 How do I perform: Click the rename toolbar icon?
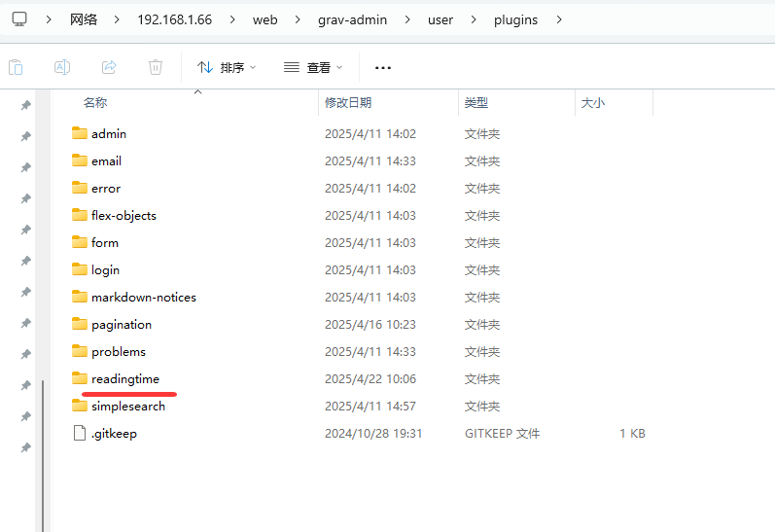point(62,67)
